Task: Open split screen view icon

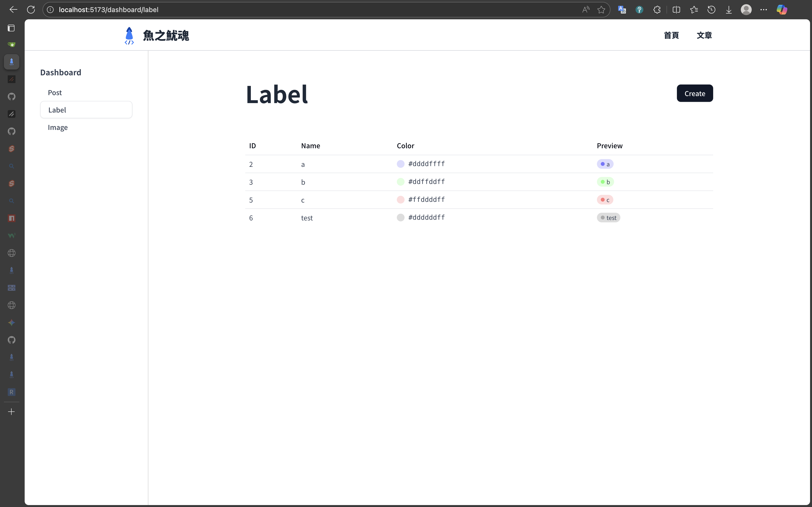Action: tap(676, 10)
